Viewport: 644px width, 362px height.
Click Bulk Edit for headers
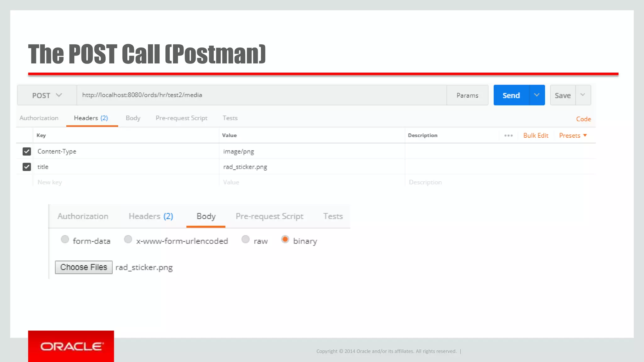536,135
